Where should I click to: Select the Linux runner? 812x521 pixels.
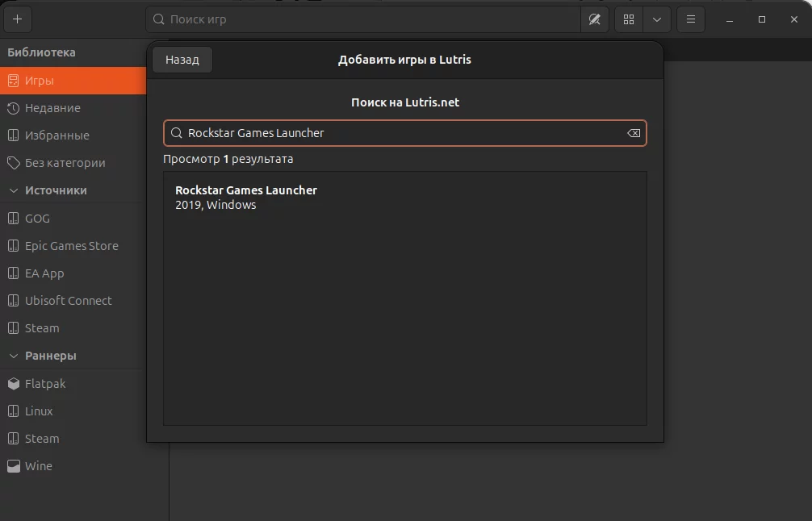(x=73, y=411)
